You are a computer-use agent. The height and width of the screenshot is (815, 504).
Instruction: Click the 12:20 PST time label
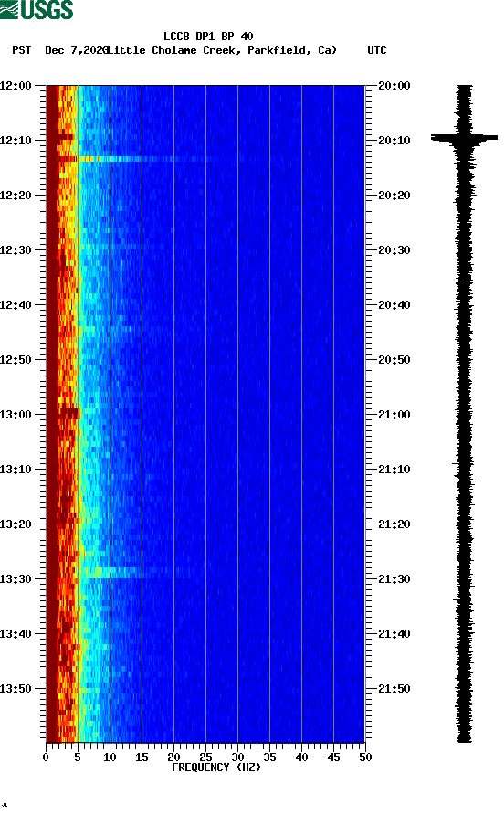pos(16,196)
